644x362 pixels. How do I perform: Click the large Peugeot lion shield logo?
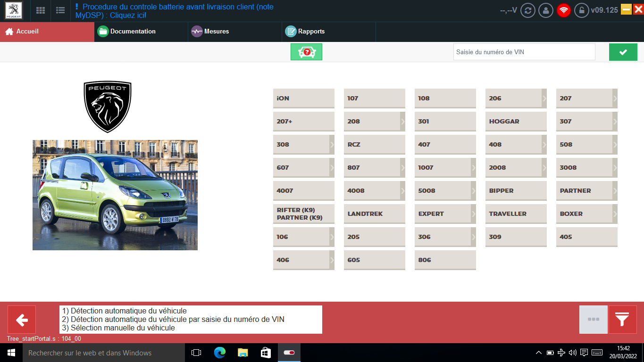[x=108, y=107]
